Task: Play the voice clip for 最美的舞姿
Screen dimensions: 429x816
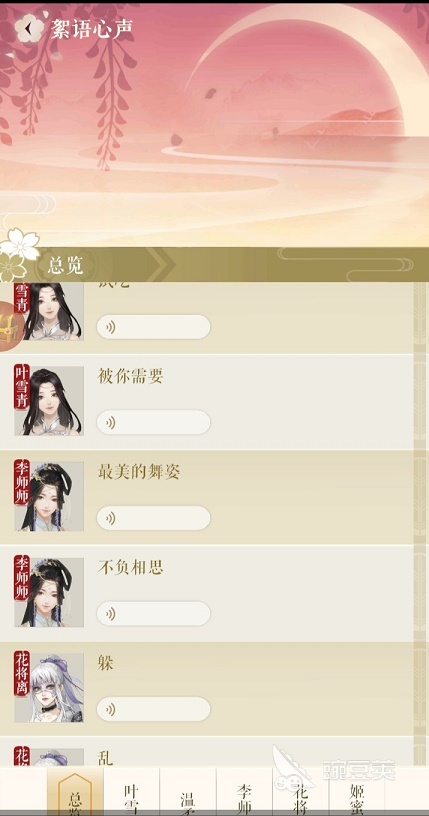Action: [x=154, y=518]
